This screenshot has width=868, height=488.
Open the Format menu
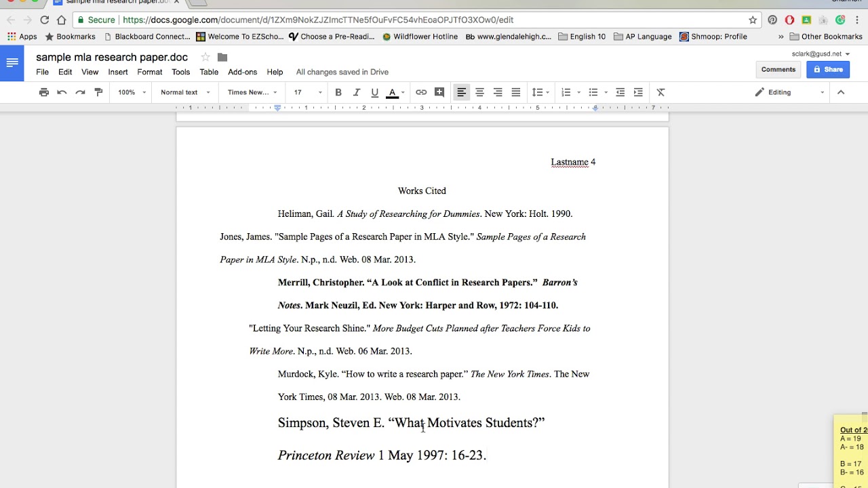(x=150, y=72)
